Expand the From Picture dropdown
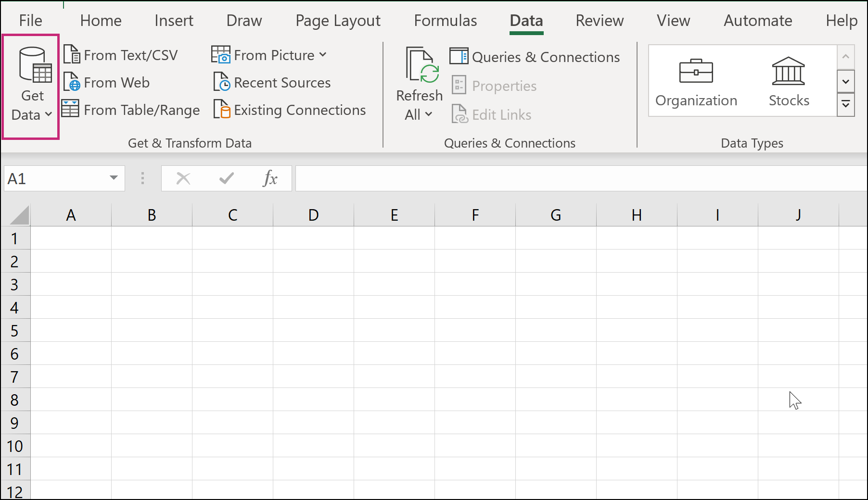This screenshot has width=868, height=500. pyautogui.click(x=323, y=55)
